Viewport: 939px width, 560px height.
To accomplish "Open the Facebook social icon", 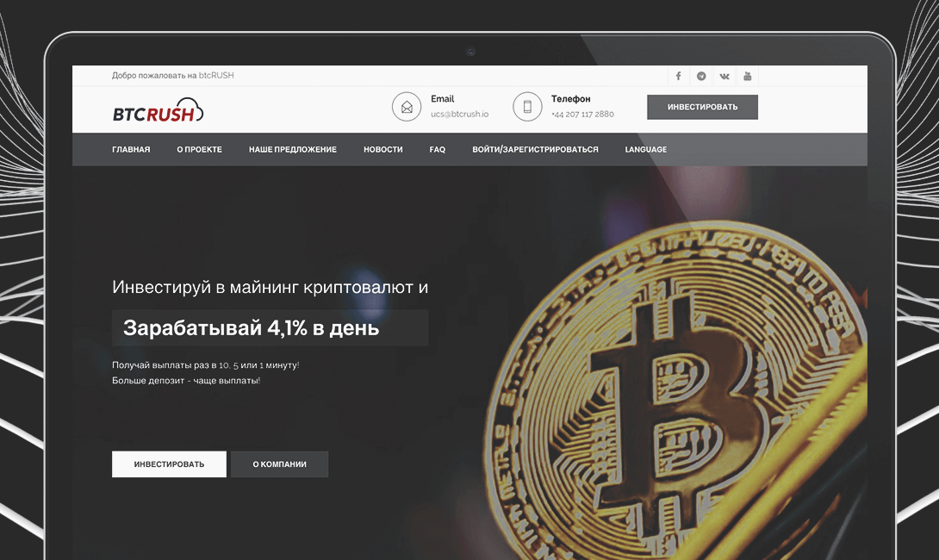I will coord(679,76).
